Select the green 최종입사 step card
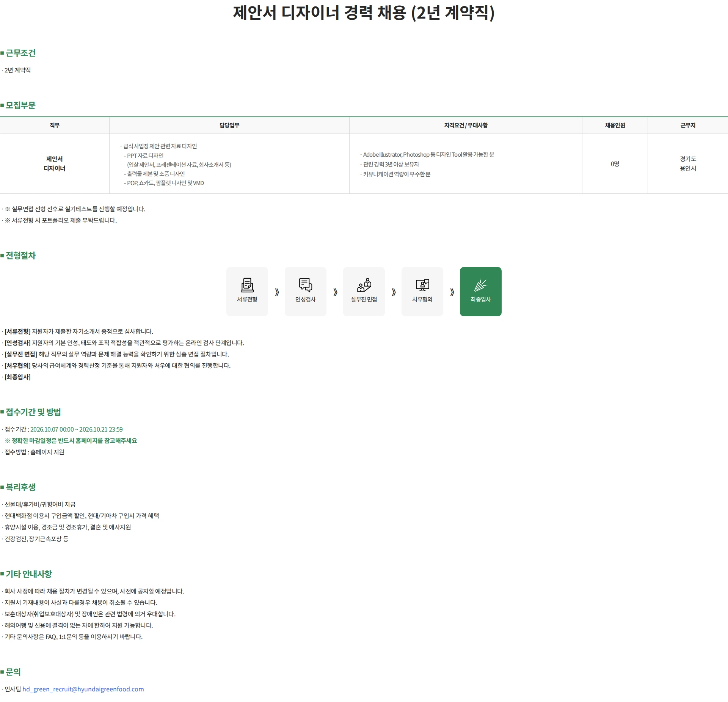 pos(481,291)
